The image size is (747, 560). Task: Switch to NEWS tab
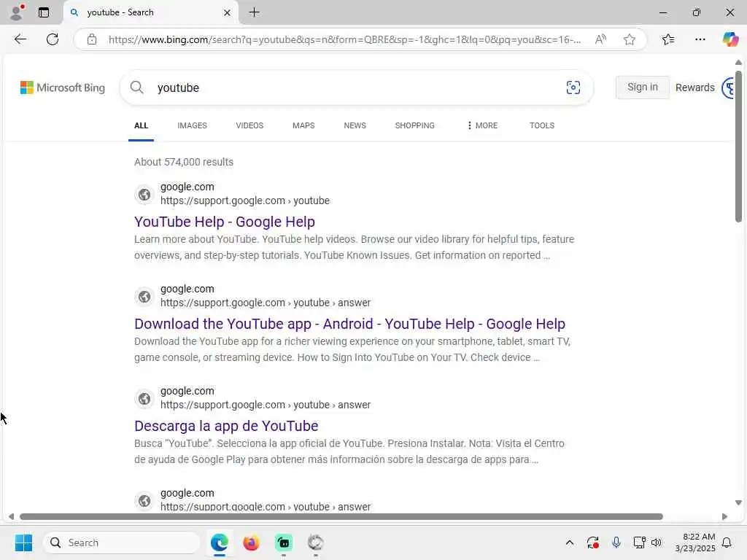coord(355,125)
